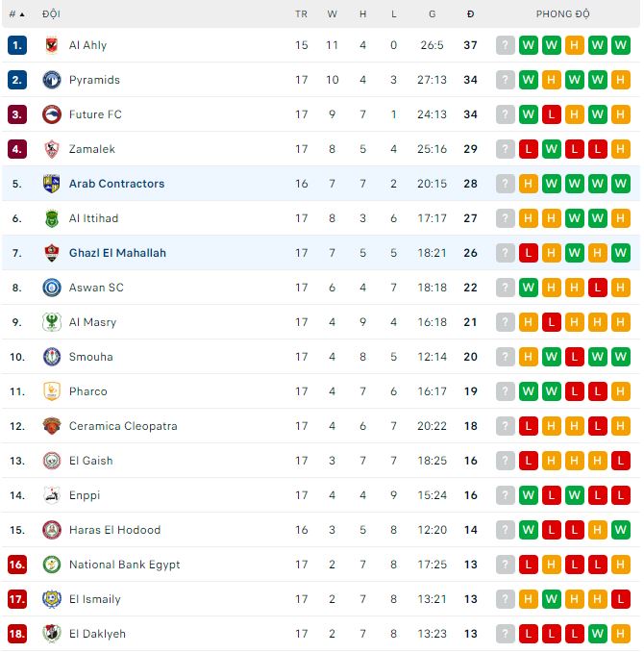Viewport: 644px width, 653px height.
Task: Sort standings by W wins column
Action: pos(333,14)
